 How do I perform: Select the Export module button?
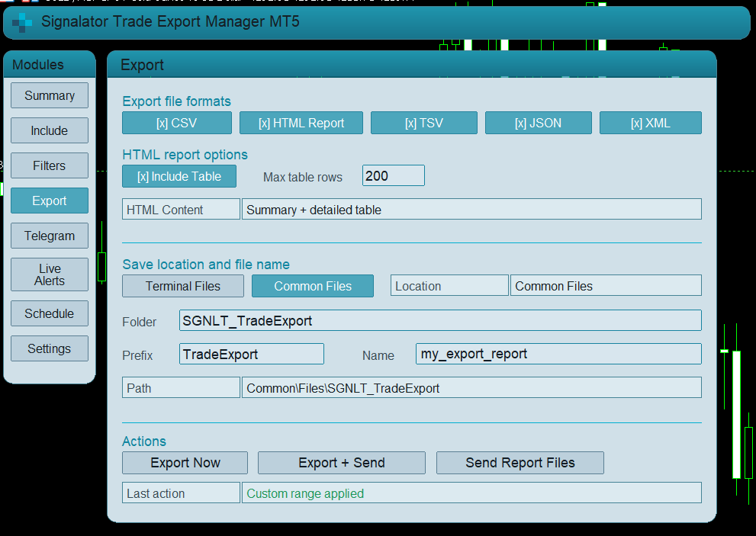[50, 201]
